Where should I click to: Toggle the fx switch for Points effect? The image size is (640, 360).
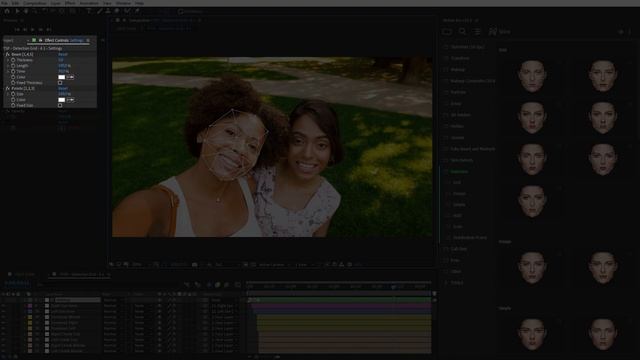coord(8,89)
